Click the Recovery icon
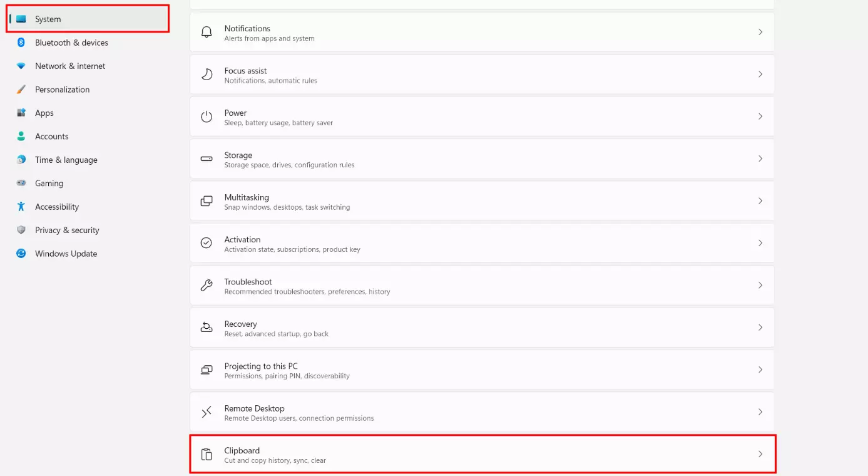 tap(207, 328)
